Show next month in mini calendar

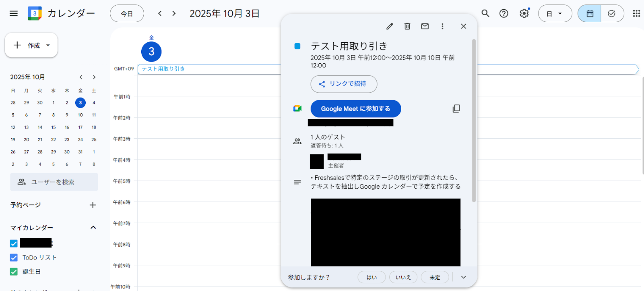tap(94, 77)
